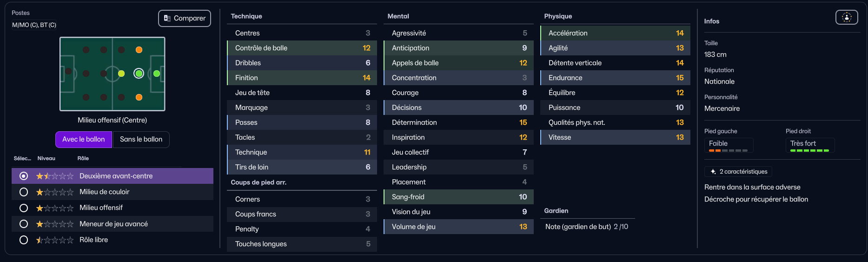The height and width of the screenshot is (262, 868).
Task: Open the 2 caractéristiques button
Action: [x=738, y=172]
